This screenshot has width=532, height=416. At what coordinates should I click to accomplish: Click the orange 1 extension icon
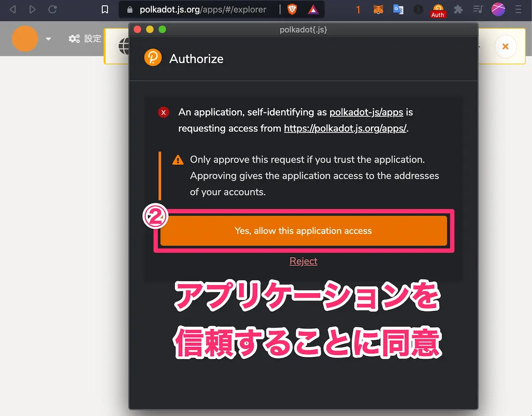click(x=358, y=9)
